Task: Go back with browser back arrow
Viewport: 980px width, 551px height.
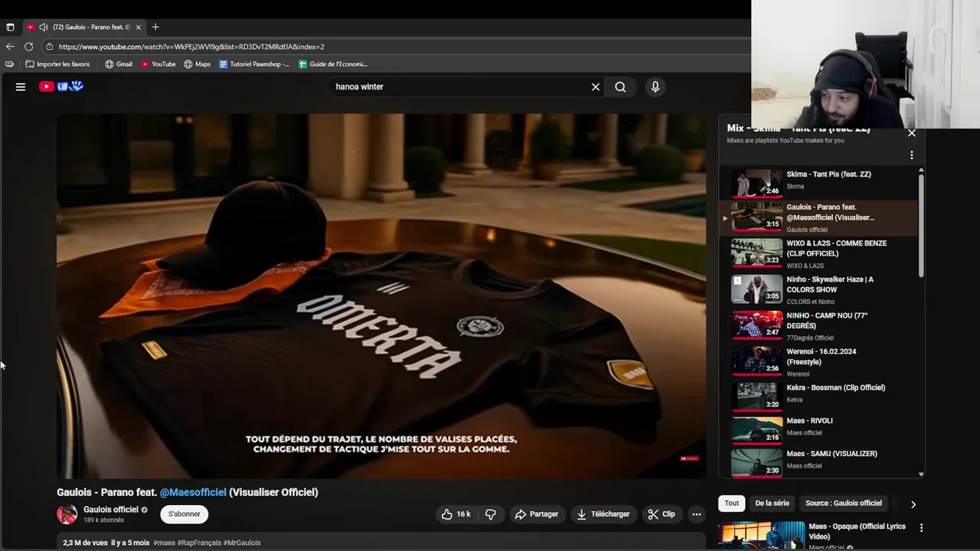Action: 10,47
